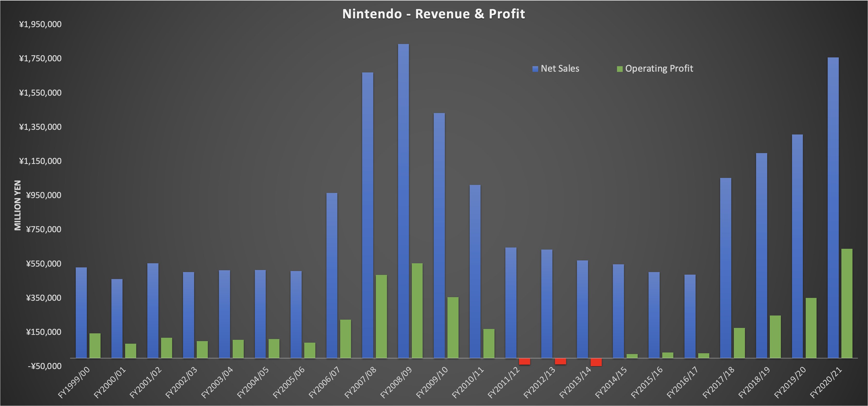Click the green Operating Profit bar for FY2018/19
The height and width of the screenshot is (406, 868).
(775, 337)
